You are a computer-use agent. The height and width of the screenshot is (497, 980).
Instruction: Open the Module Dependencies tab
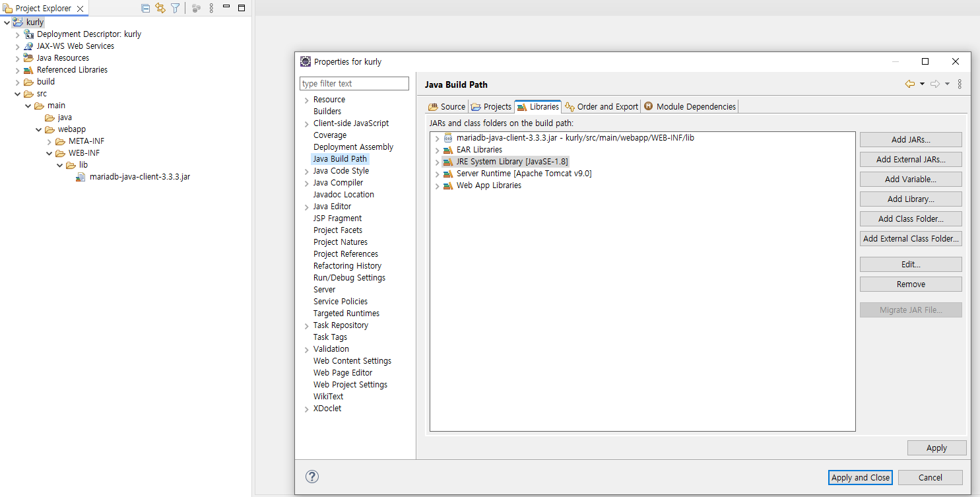point(690,106)
